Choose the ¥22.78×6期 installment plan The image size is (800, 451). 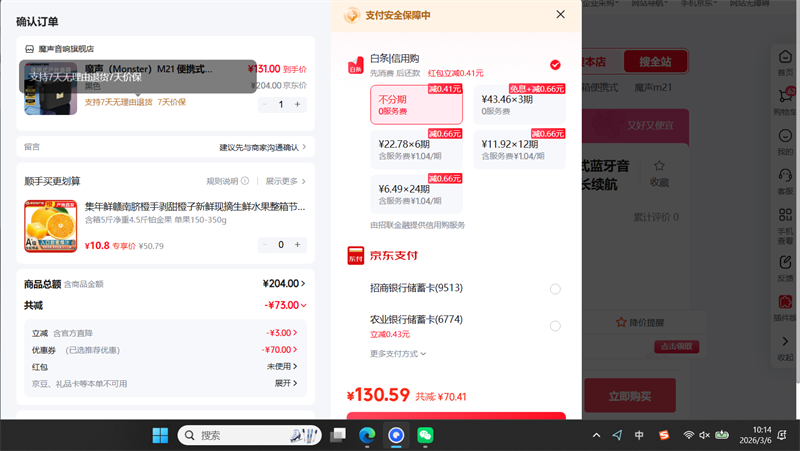(x=416, y=148)
